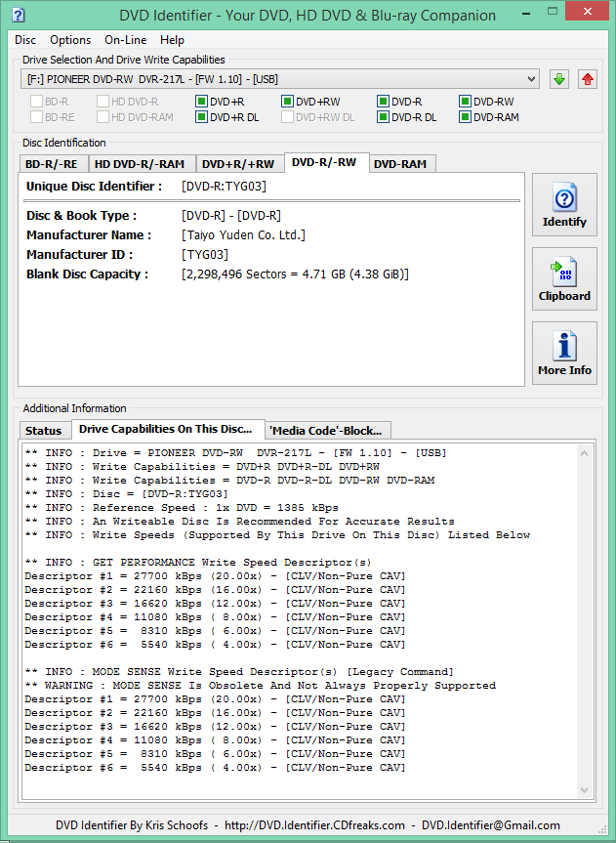Click the Disc & Book Type value
The height and width of the screenshot is (843, 616).
pyautogui.click(x=231, y=216)
